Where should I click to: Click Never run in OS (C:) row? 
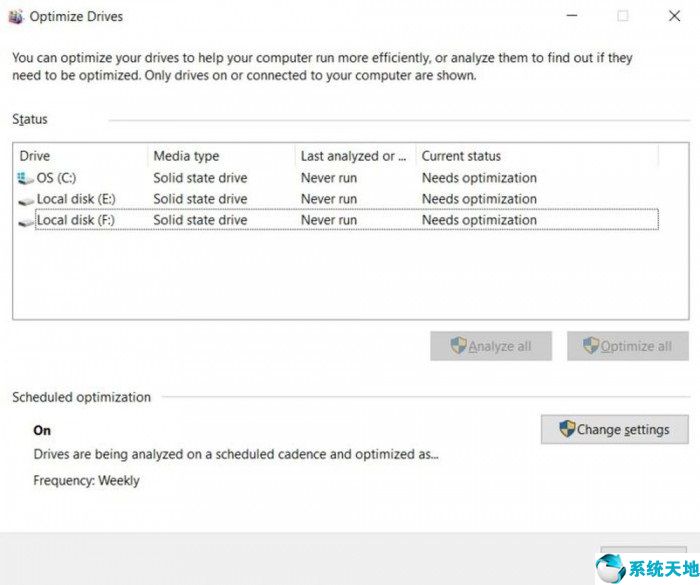tap(329, 178)
